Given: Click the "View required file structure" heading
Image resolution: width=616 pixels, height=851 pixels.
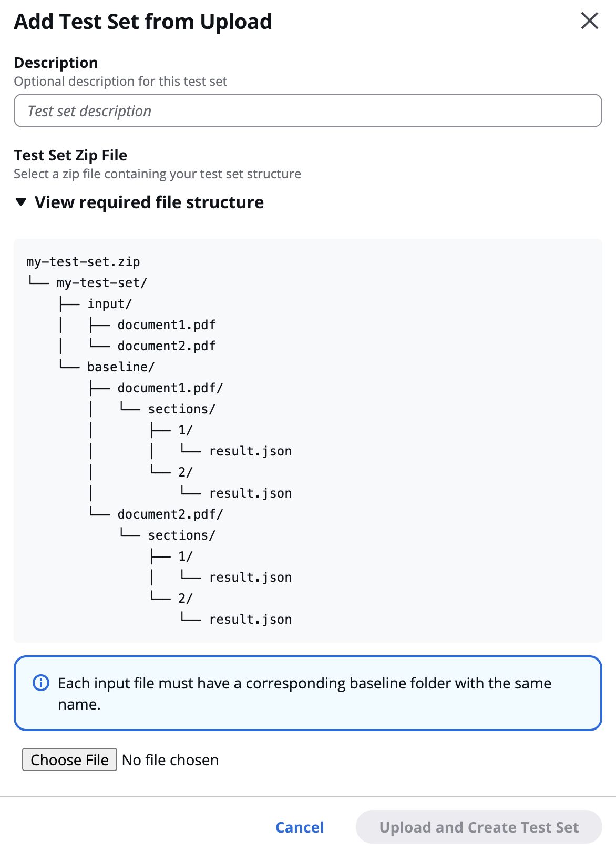Looking at the screenshot, I should pos(149,202).
